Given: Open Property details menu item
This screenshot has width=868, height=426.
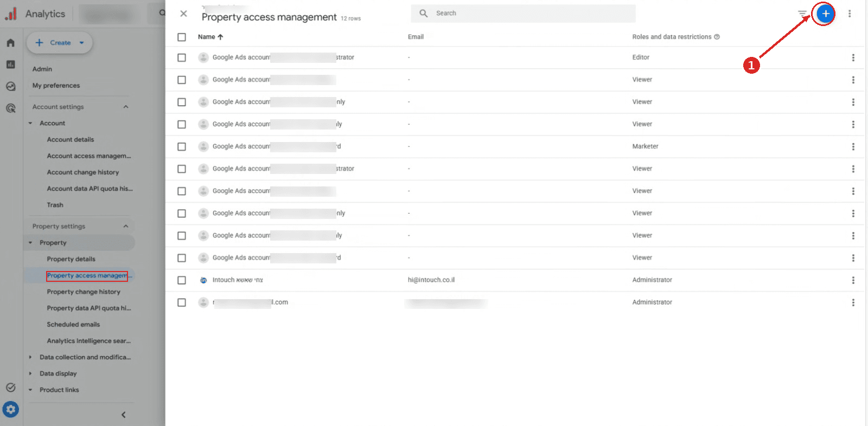Looking at the screenshot, I should [x=71, y=259].
